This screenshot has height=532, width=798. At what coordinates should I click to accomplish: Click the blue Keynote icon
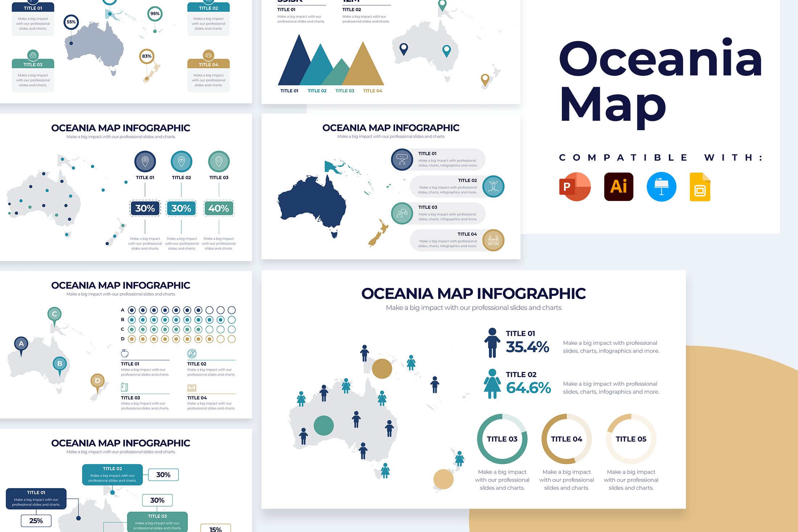(x=662, y=187)
